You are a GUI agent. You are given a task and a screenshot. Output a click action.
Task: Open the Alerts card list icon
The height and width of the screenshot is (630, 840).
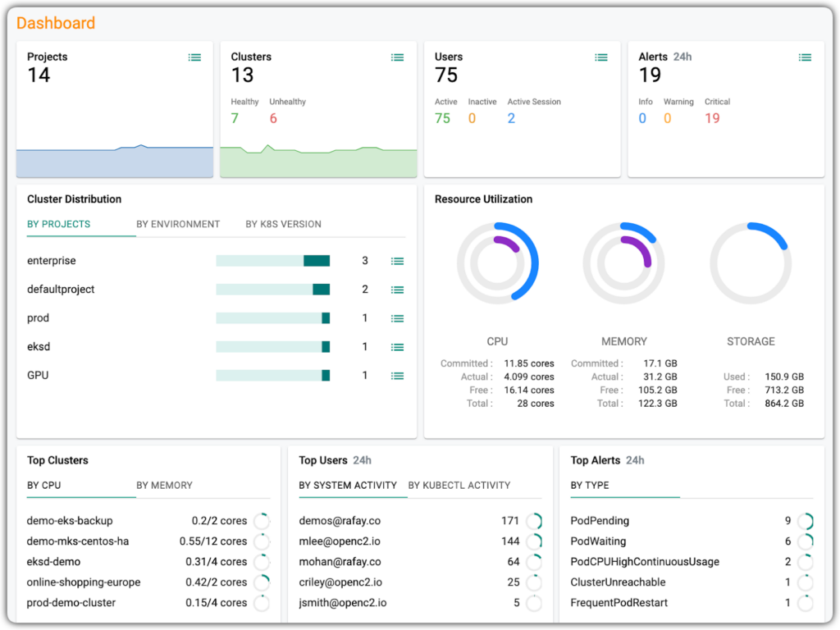(806, 57)
